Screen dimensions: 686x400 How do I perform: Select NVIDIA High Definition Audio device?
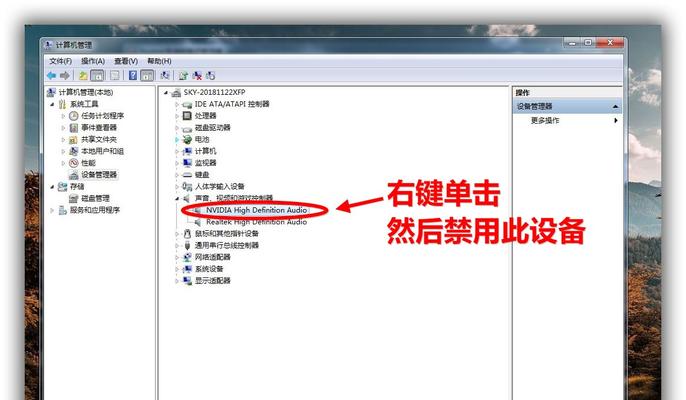pos(256,211)
